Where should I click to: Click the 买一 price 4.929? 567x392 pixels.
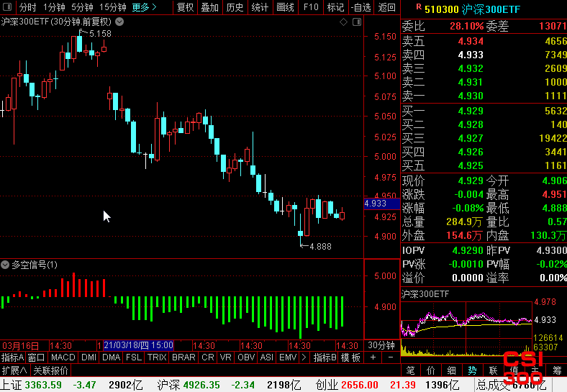(x=471, y=111)
